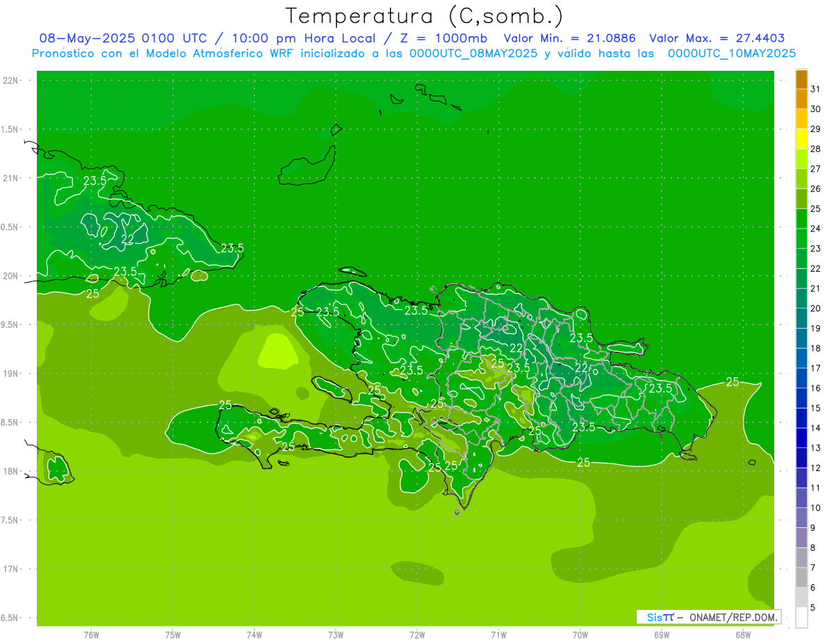Click the legend label 26
The image size is (834, 644).
816,189
